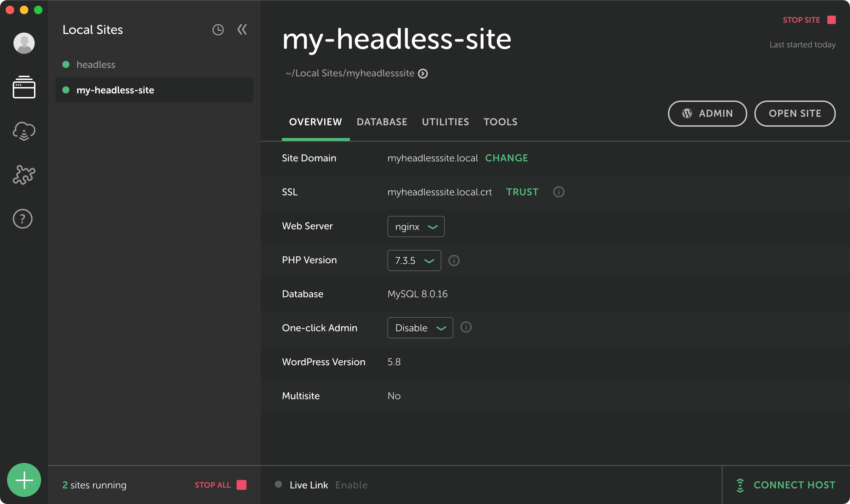The image size is (850, 504).
Task: Collapse the Local Sites sidebar
Action: coord(242,29)
